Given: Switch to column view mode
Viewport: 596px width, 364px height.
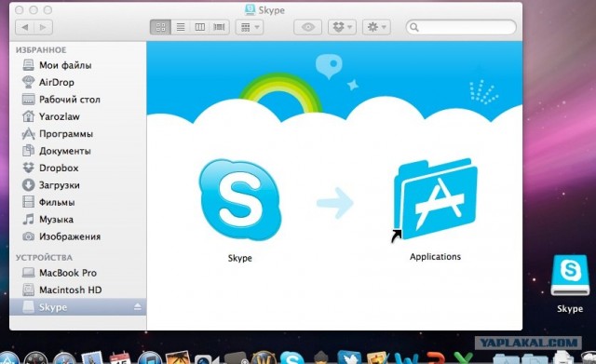Looking at the screenshot, I should tap(200, 27).
